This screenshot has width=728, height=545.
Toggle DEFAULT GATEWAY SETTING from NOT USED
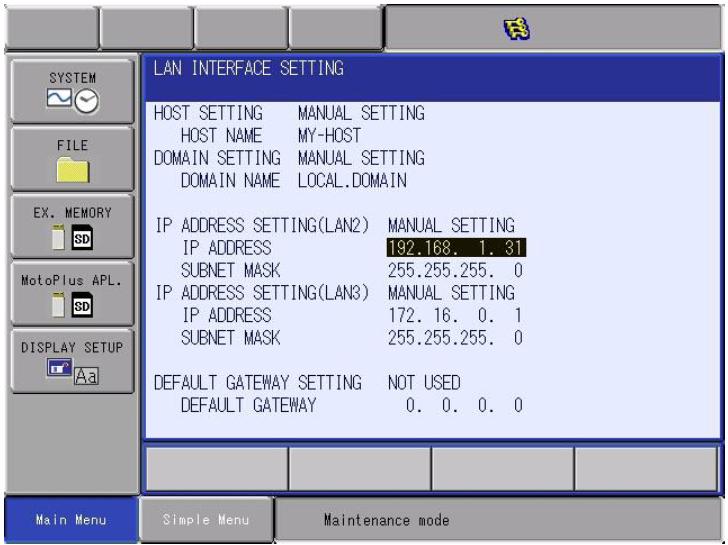pyautogui.click(x=424, y=383)
